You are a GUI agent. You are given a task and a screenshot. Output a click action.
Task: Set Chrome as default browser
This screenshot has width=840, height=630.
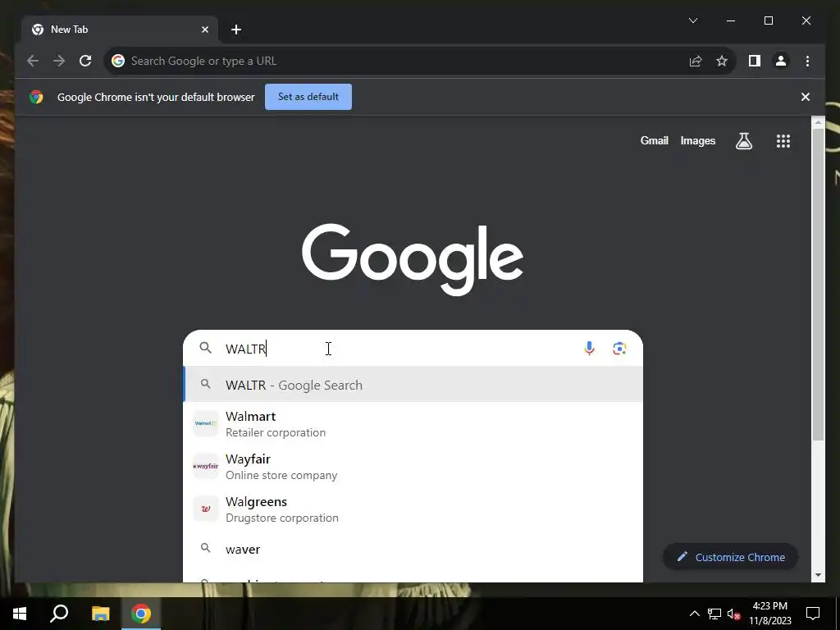[308, 97]
